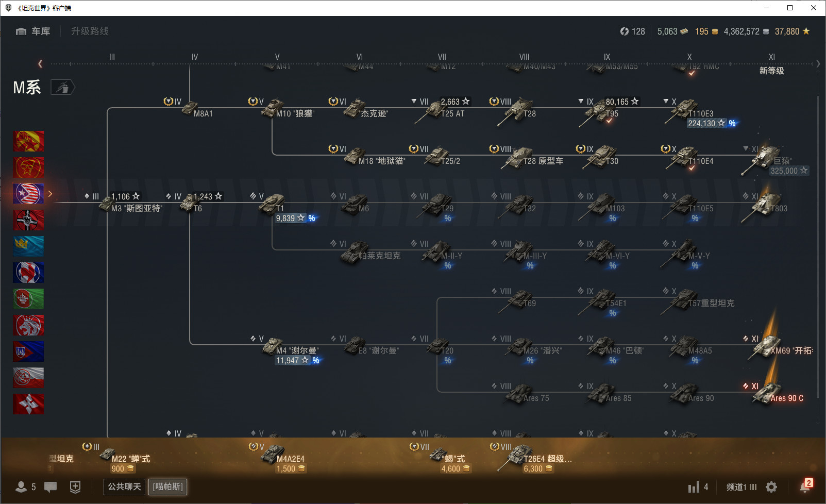The height and width of the screenshot is (504, 826).
Task: Select the T6 tank node
Action: [x=194, y=203]
